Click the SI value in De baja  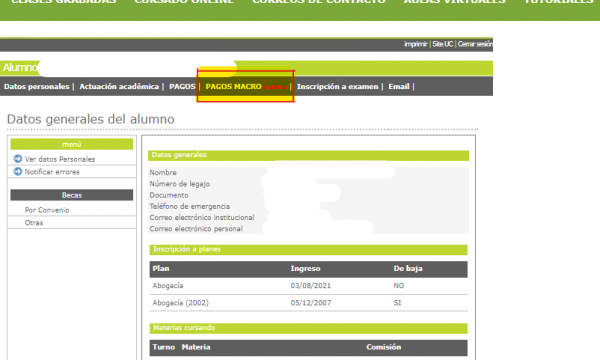tap(397, 303)
